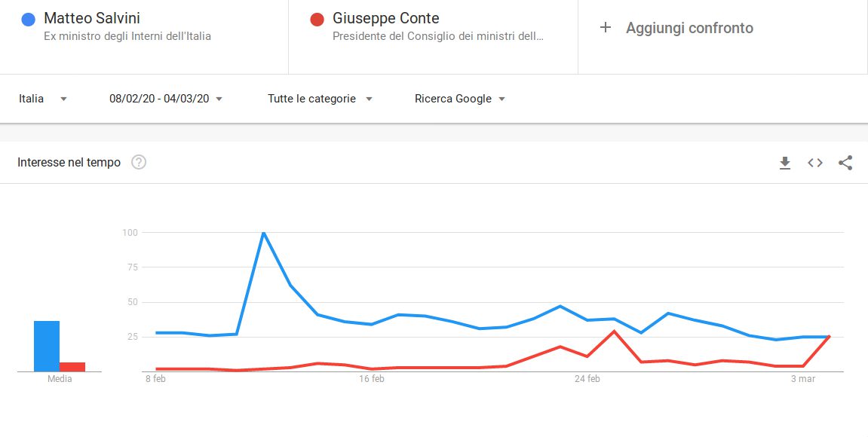Viewport: 868px width, 437px height.
Task: Open help for Interesse nel tempo
Action: 139,163
